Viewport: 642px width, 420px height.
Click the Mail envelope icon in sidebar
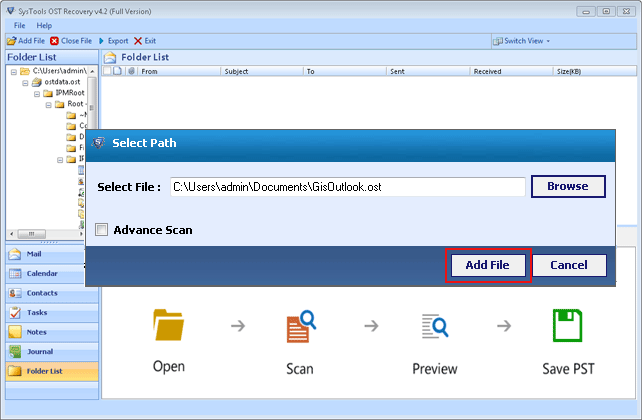(15, 254)
